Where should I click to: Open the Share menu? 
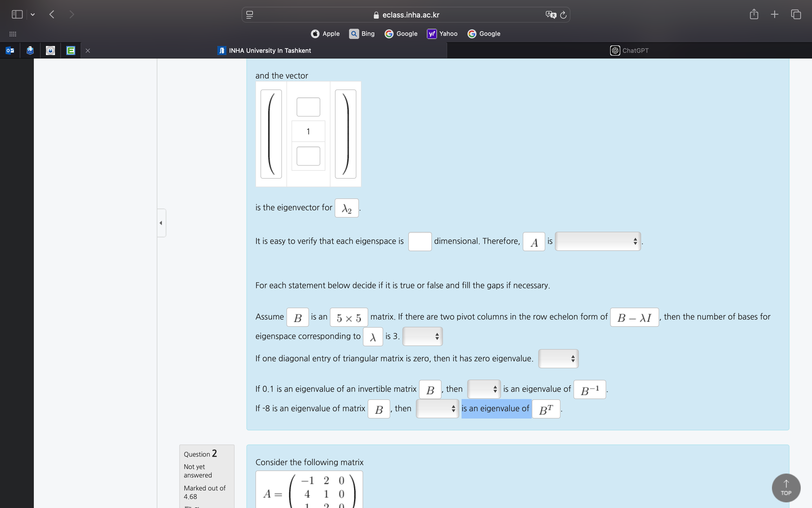point(754,14)
